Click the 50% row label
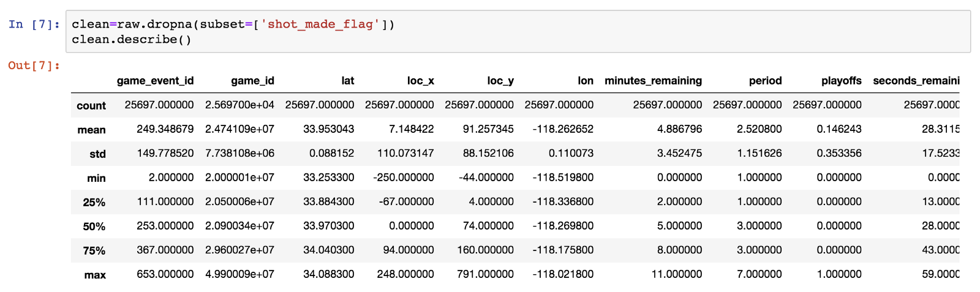The height and width of the screenshot is (292, 980). 94,226
